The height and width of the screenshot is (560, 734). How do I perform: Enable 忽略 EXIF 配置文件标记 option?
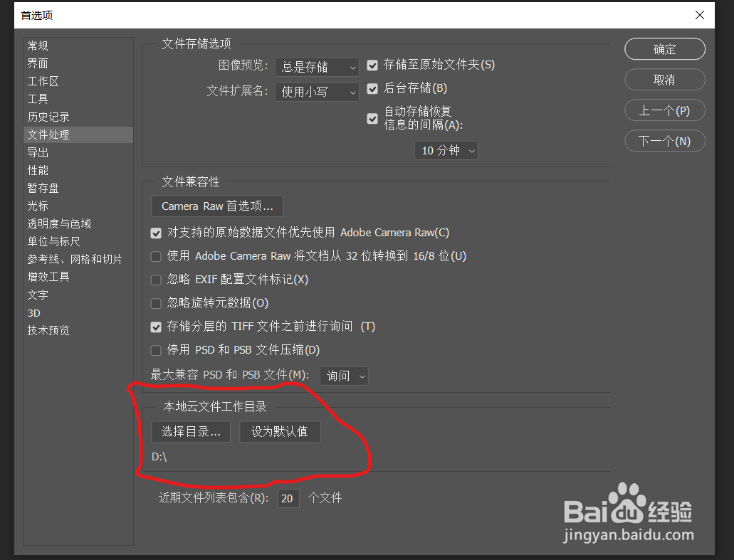[x=155, y=280]
